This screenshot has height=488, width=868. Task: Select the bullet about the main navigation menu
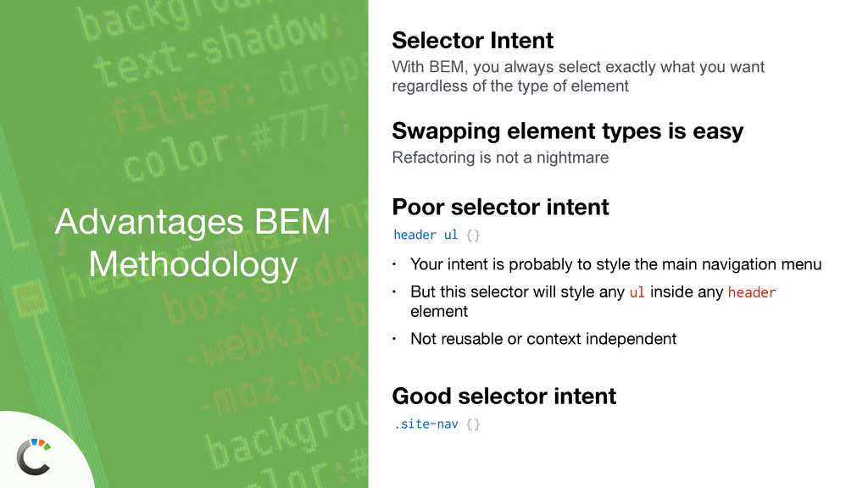[615, 264]
